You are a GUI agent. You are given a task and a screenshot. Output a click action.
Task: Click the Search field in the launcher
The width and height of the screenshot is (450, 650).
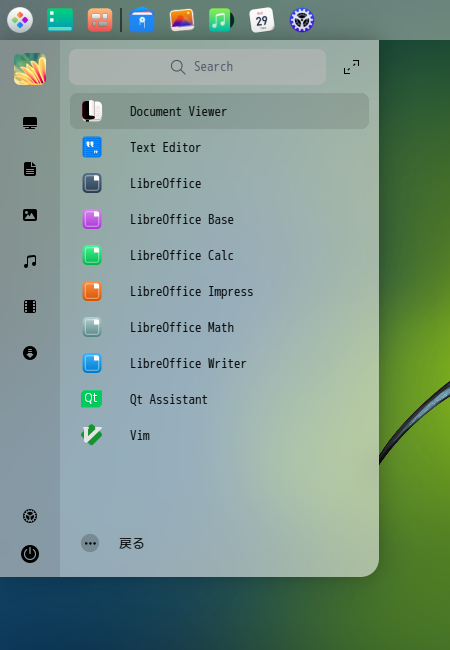click(x=197, y=67)
